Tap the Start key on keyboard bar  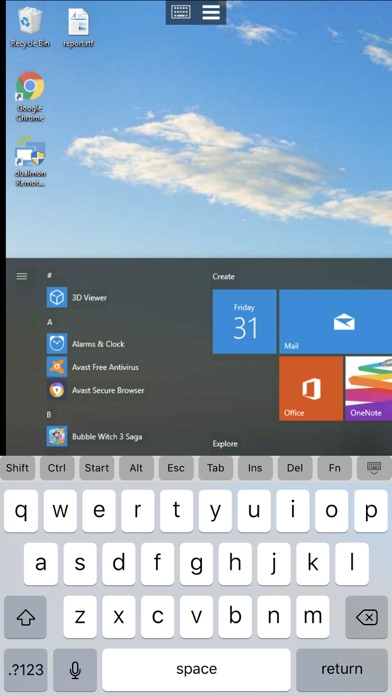point(97,468)
